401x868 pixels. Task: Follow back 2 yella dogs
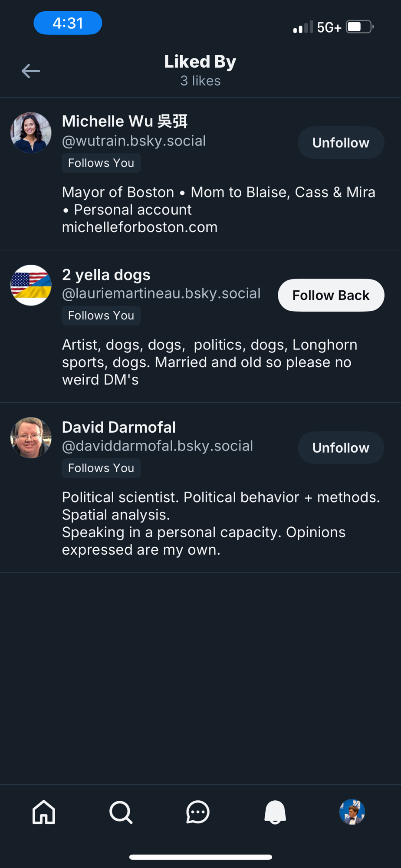331,295
